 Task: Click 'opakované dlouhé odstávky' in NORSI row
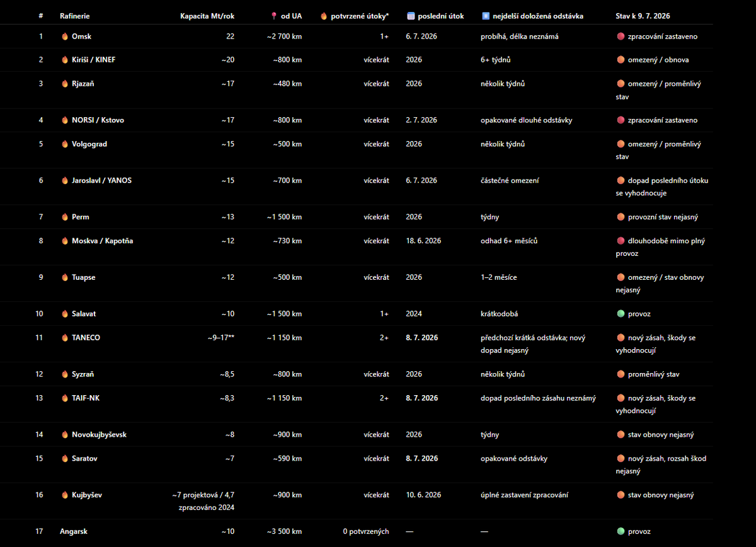526,120
